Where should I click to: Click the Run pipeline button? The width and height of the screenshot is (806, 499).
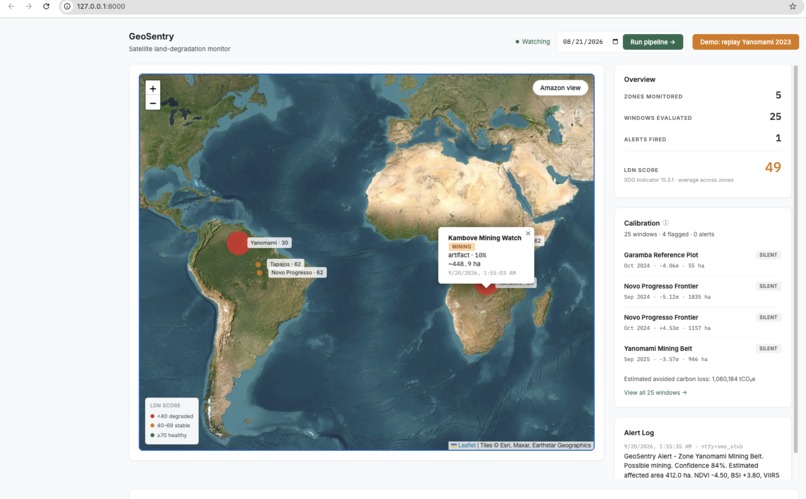(x=653, y=42)
